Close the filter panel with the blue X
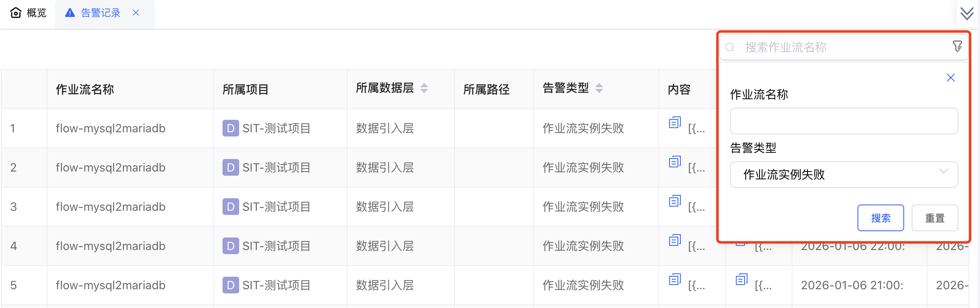Viewport: 980px width, 308px height. point(950,77)
